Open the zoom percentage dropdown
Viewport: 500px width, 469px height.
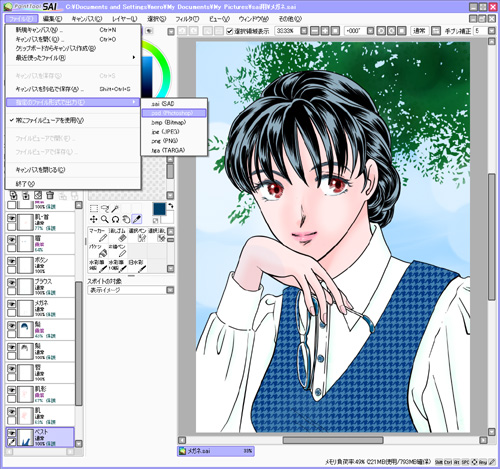(304, 31)
